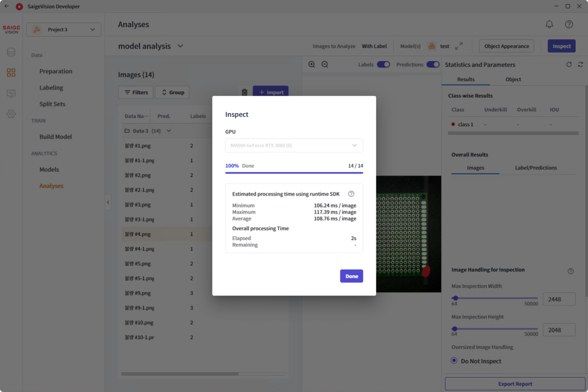Zoom out on the image viewer
The width and height of the screenshot is (588, 392).
click(x=325, y=65)
